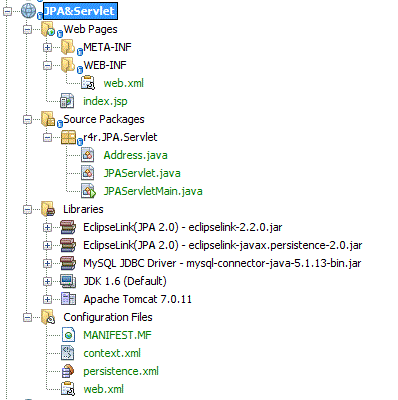398x400 pixels.
Task: Select web.xml text under Configuration Files
Action: pos(103,389)
